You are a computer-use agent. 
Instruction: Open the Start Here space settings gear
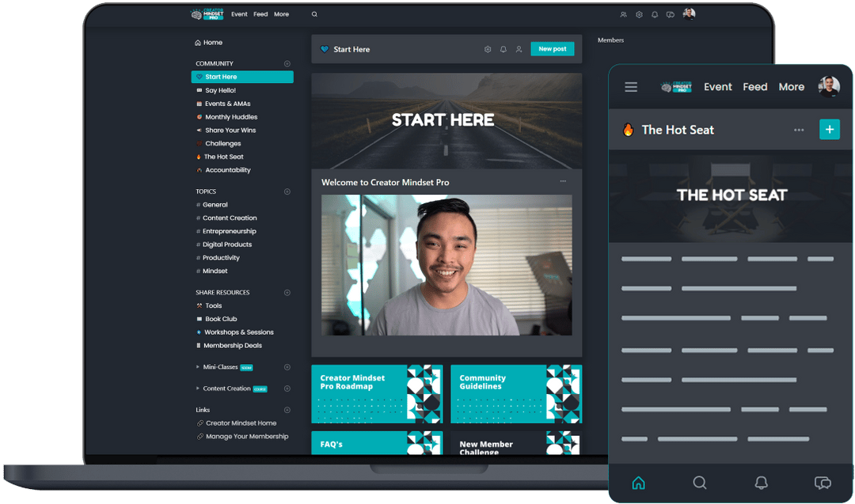coord(488,49)
